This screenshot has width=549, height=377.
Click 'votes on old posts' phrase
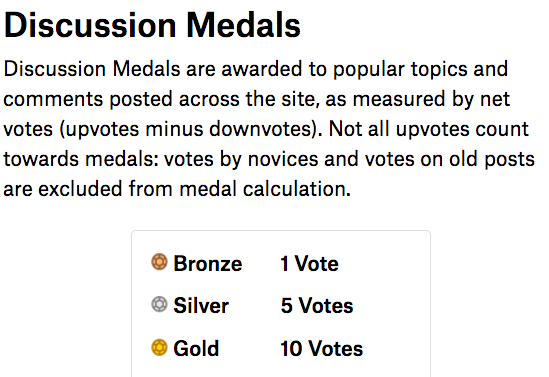click(x=450, y=159)
